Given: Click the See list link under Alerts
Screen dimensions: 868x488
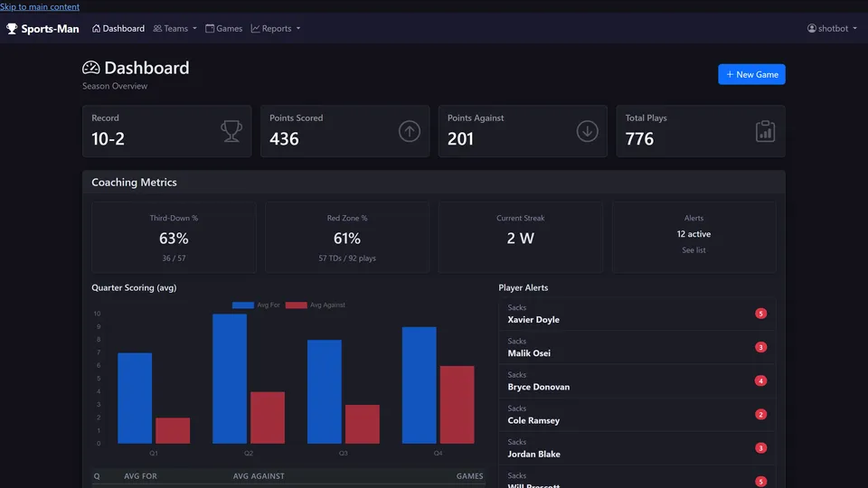Looking at the screenshot, I should tap(693, 250).
